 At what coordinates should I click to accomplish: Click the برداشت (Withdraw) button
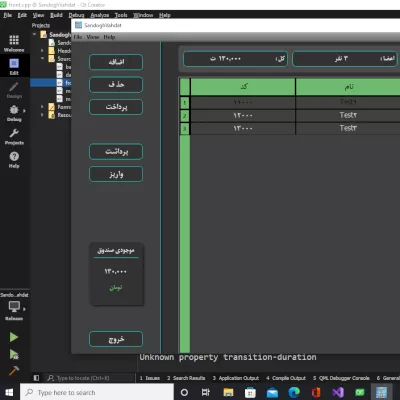tap(116, 152)
